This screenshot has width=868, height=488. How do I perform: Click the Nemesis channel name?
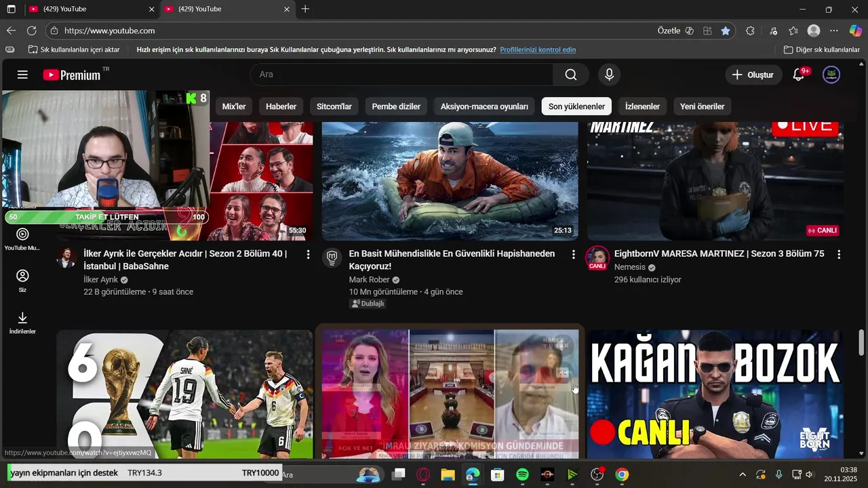click(629, 267)
